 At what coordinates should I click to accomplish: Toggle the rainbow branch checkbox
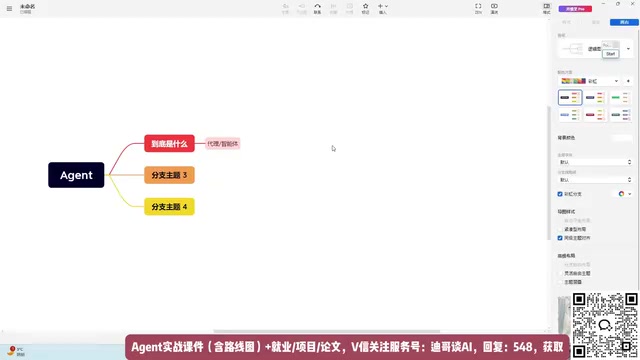click(560, 194)
